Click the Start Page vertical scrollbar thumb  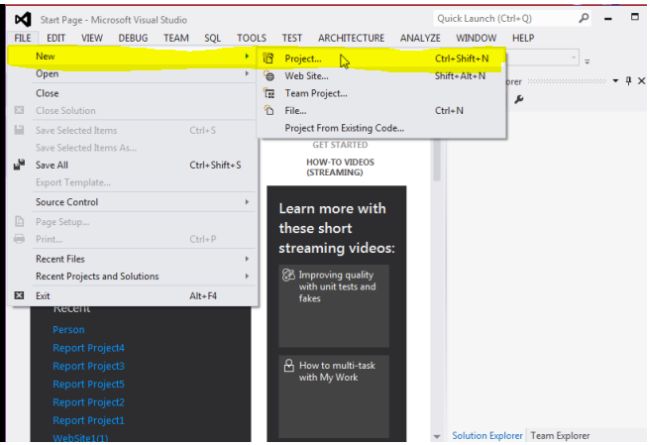[437, 160]
